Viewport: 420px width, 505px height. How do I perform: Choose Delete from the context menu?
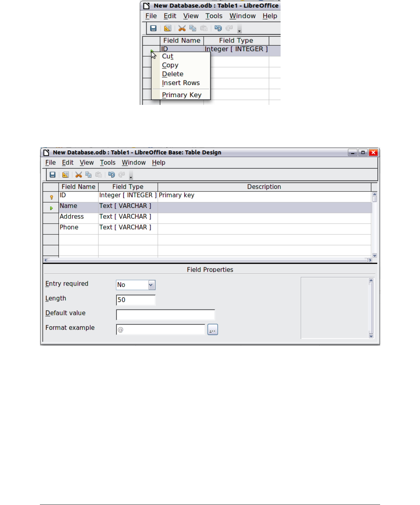[181, 74]
